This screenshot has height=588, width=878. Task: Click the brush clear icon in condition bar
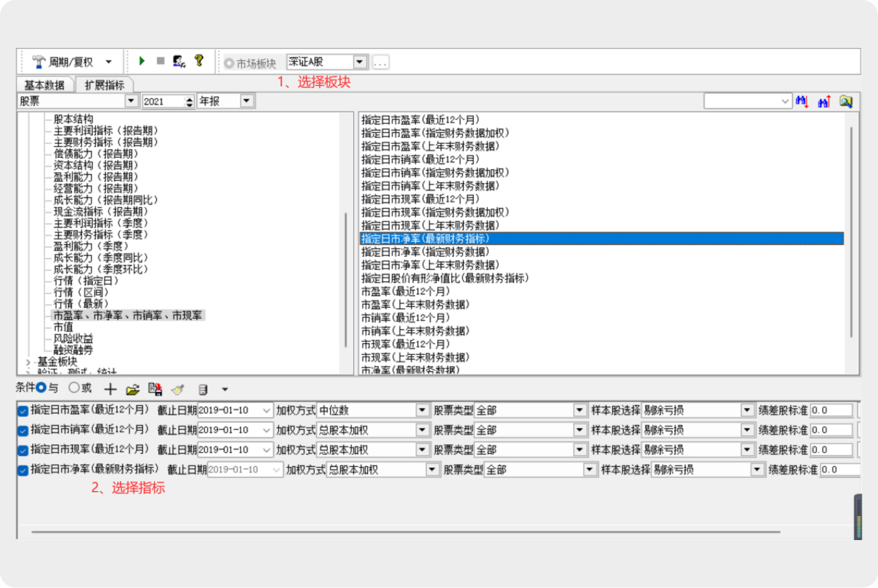pos(178,389)
